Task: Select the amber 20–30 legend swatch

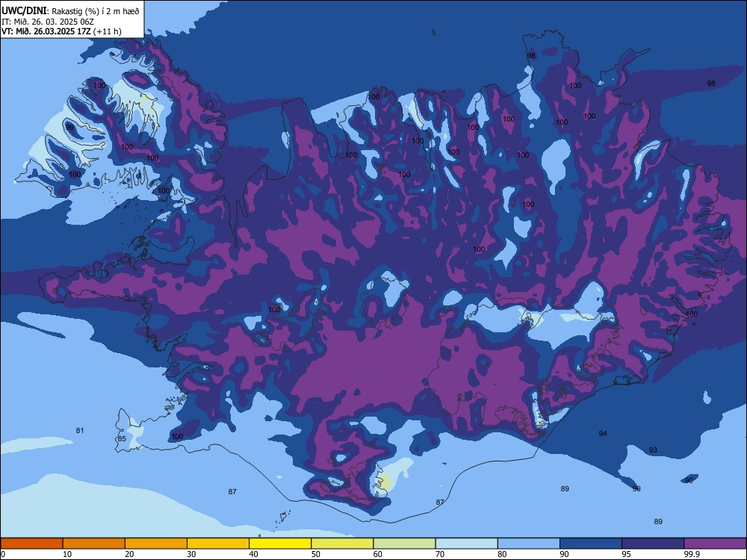Action: tap(156, 544)
